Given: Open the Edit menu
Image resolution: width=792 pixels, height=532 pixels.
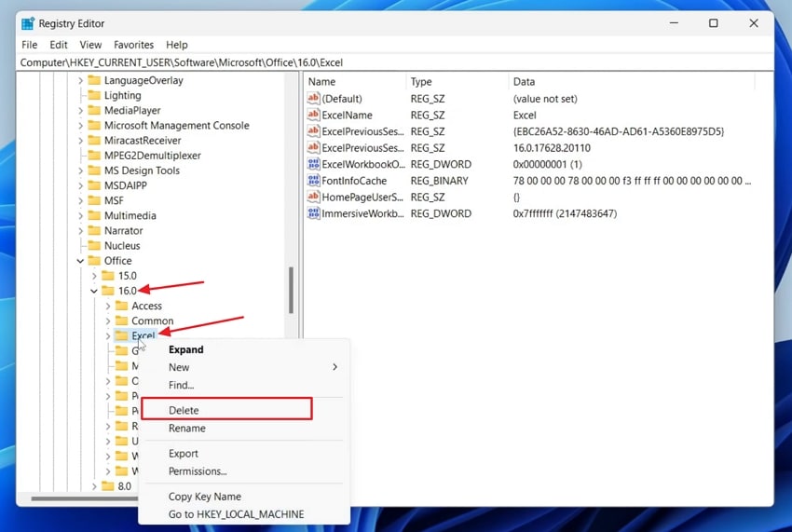Looking at the screenshot, I should (x=59, y=45).
